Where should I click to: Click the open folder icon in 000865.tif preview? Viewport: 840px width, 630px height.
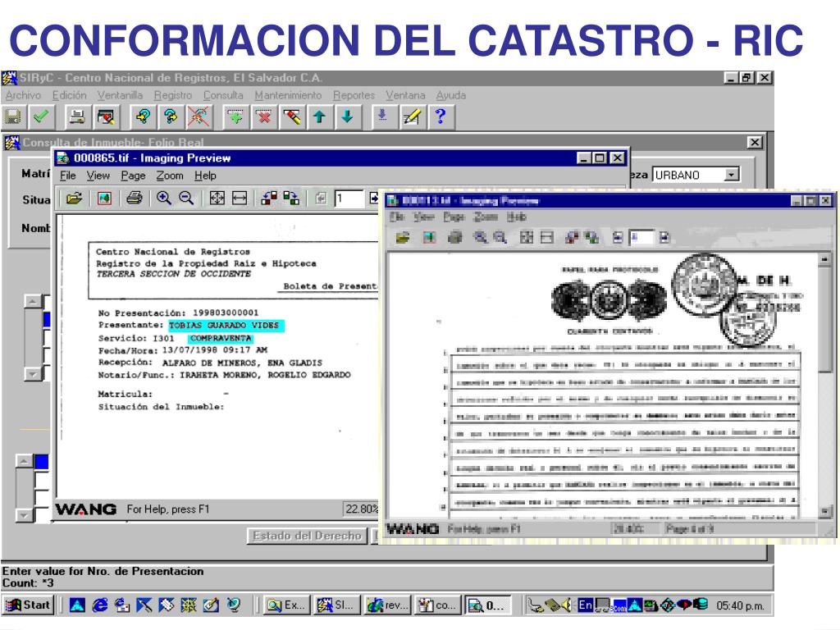pos(75,199)
